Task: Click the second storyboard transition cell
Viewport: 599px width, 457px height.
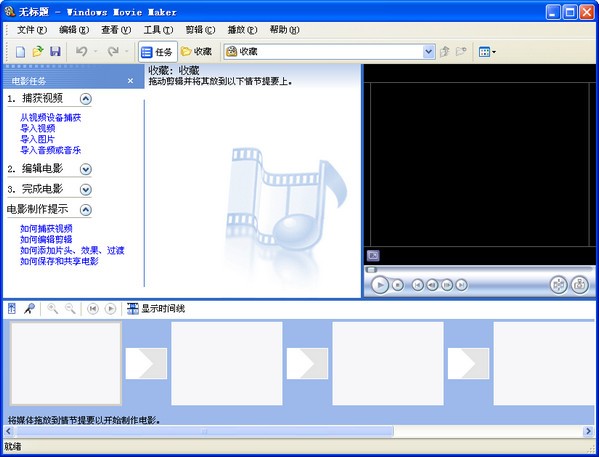Action: [308, 364]
